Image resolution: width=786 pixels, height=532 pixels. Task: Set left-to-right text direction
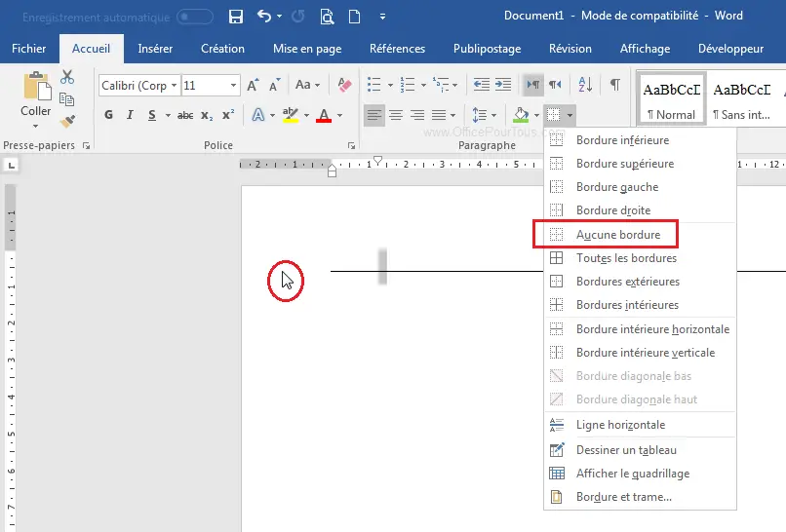533,85
